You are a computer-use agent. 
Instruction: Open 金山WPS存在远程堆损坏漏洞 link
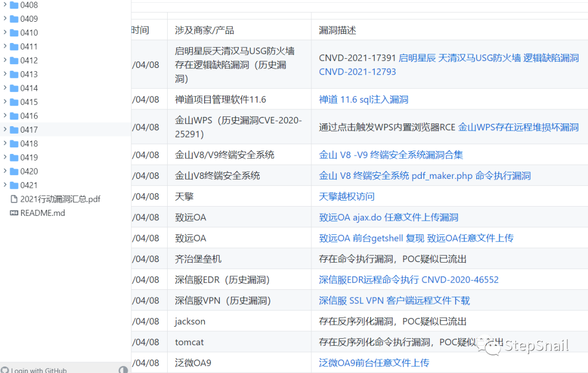click(x=518, y=127)
